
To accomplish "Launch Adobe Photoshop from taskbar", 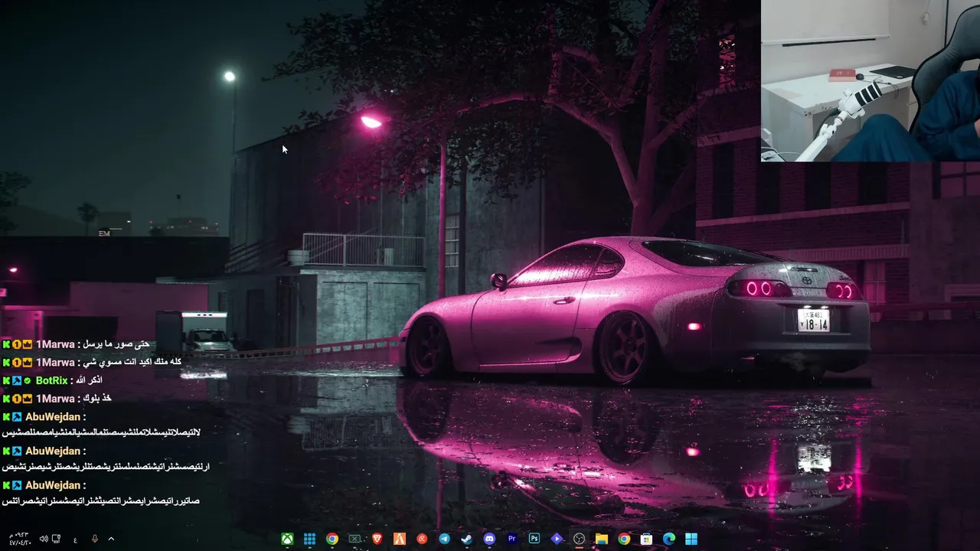I will [x=534, y=539].
